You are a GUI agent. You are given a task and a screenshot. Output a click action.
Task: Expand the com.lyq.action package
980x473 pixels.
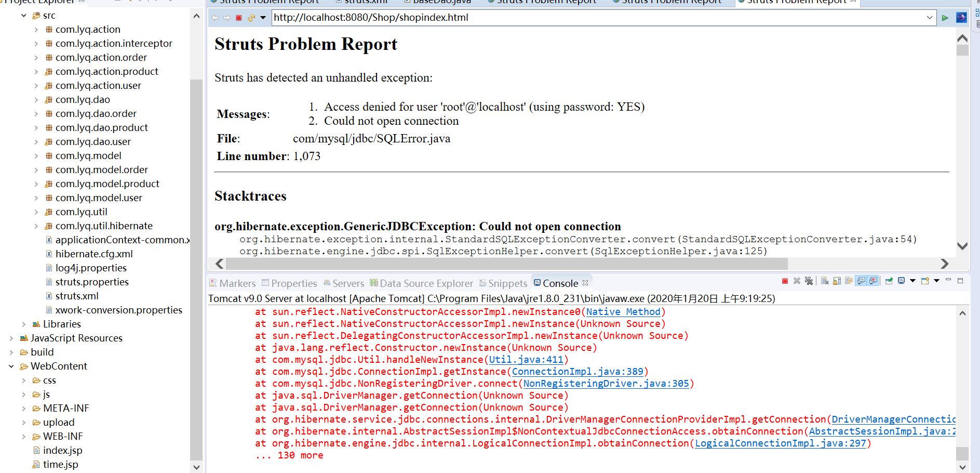[36, 30]
